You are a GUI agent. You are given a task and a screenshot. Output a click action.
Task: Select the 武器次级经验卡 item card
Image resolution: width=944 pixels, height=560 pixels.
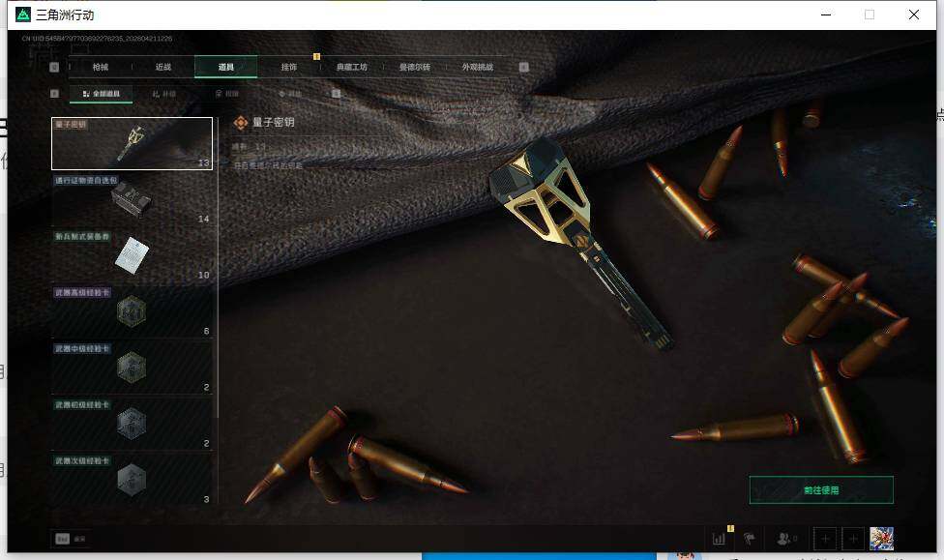(132, 480)
